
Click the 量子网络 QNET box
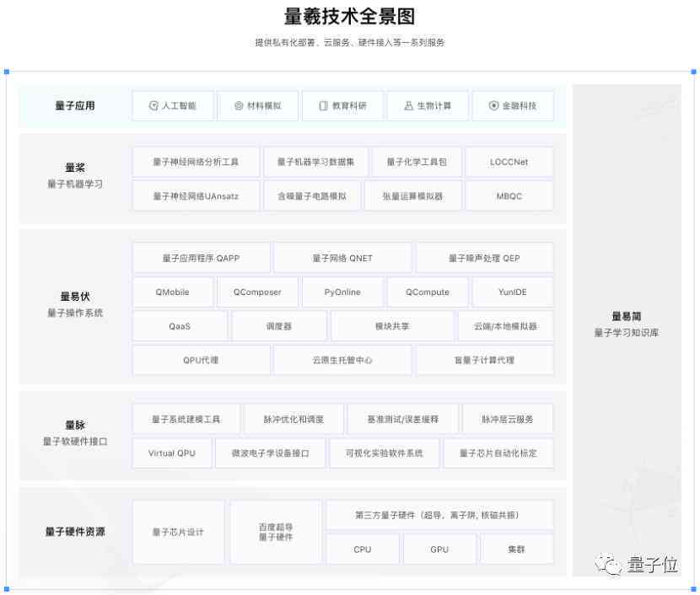pos(342,258)
